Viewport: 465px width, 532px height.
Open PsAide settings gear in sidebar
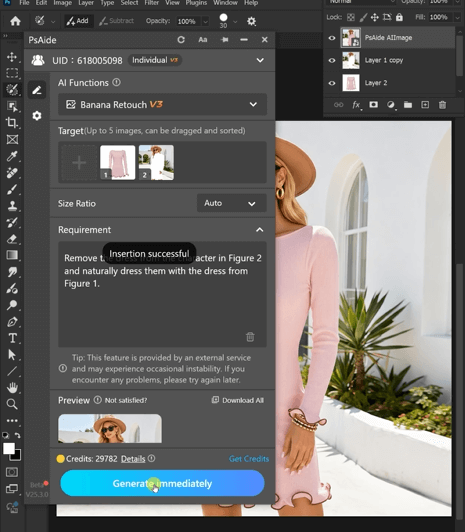[37, 116]
